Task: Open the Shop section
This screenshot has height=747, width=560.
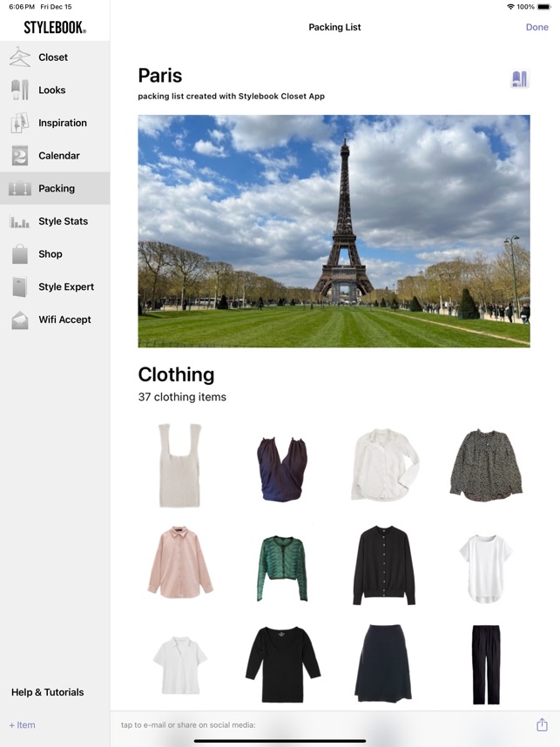Action: 55,254
